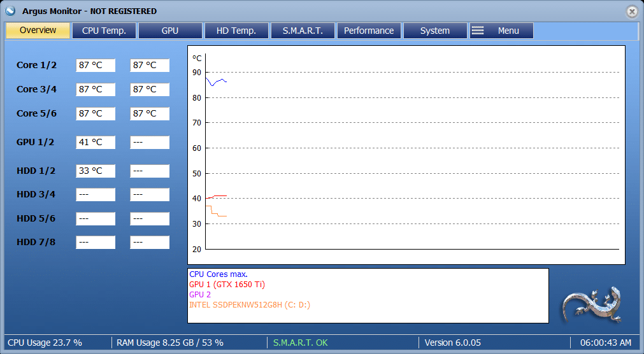Viewport: 644px width, 354px height.
Task: Click the Core 4 temperature field, second in Core 3/4 row
Action: pyautogui.click(x=150, y=90)
